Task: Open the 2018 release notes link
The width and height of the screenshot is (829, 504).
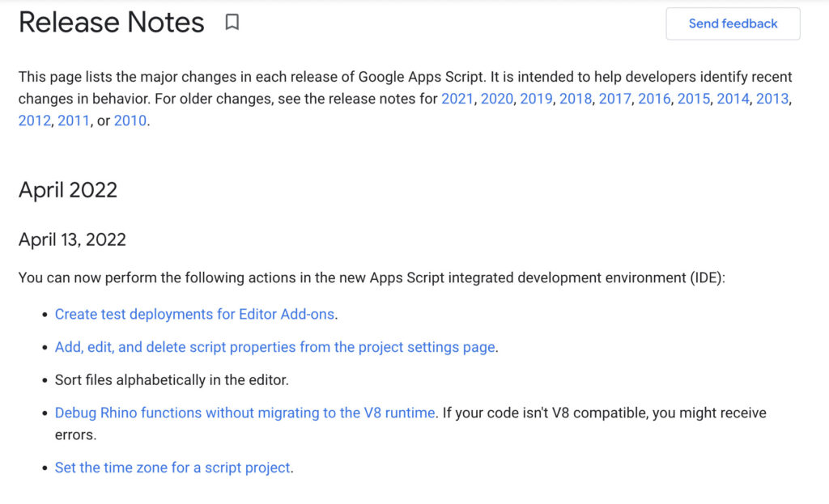Action: pyautogui.click(x=576, y=99)
